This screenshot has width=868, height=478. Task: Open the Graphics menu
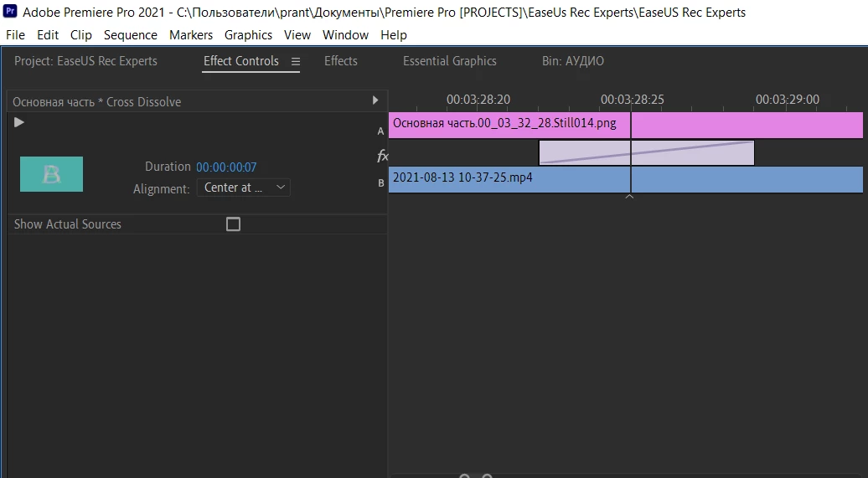tap(248, 35)
